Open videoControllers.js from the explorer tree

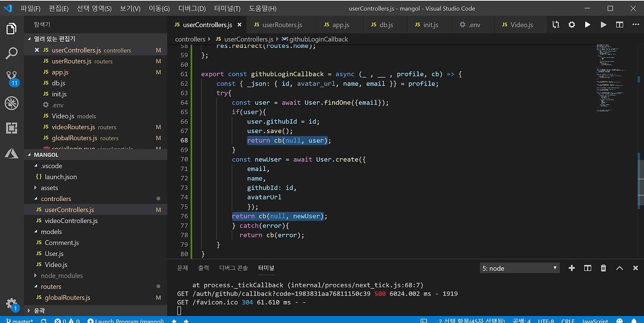pos(71,221)
